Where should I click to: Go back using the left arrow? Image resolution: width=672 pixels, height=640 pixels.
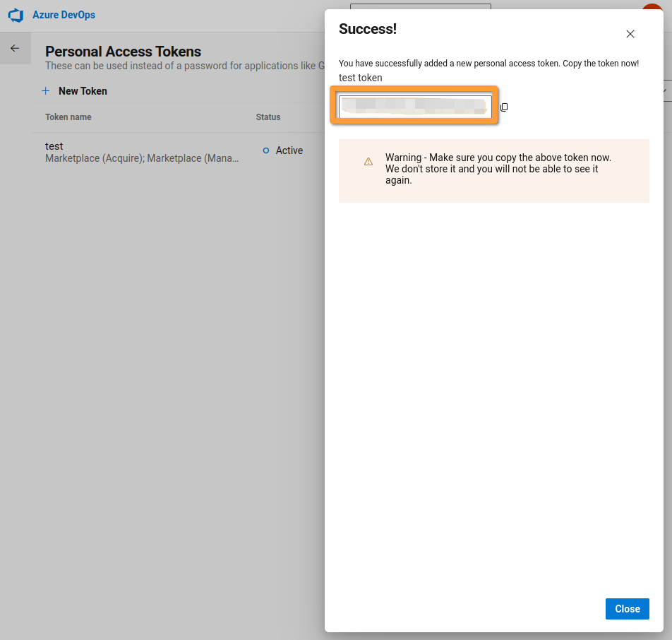[x=15, y=48]
